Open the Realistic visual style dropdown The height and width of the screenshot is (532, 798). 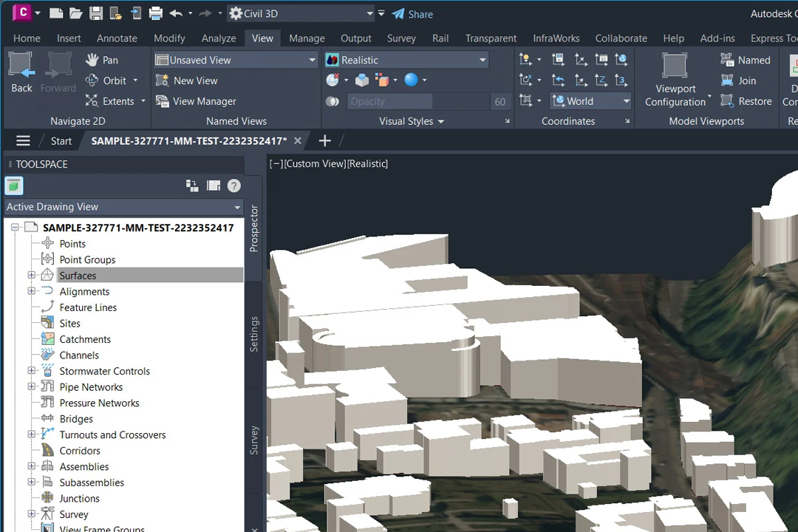click(482, 60)
